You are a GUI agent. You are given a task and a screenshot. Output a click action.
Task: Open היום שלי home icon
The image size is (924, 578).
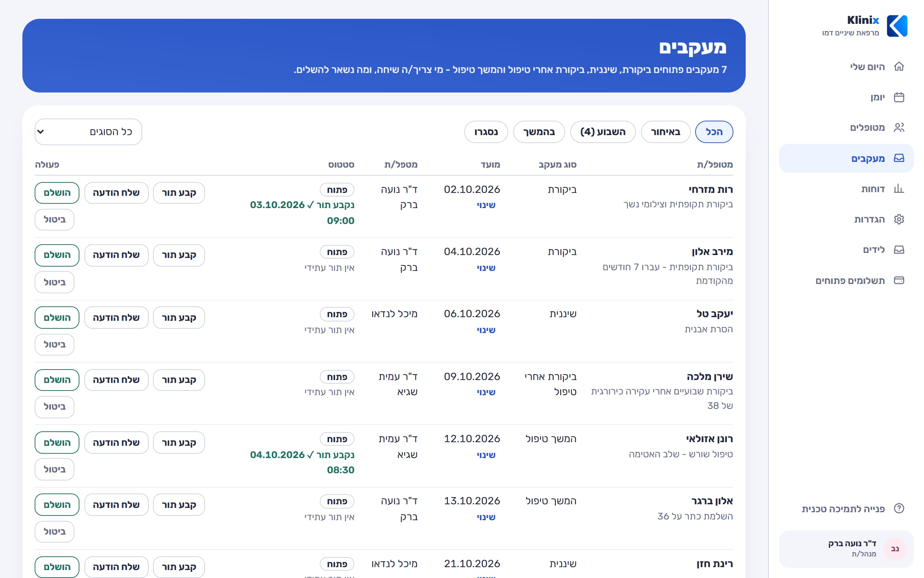[899, 66]
